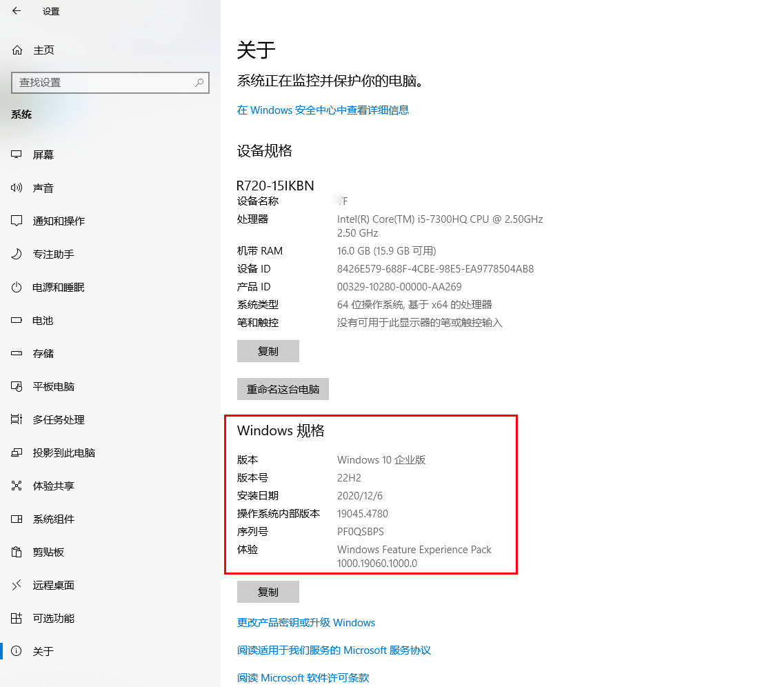Viewport: 784px width, 687px height.
Task: Click the 通知和操作 notification icon
Action: (17, 221)
